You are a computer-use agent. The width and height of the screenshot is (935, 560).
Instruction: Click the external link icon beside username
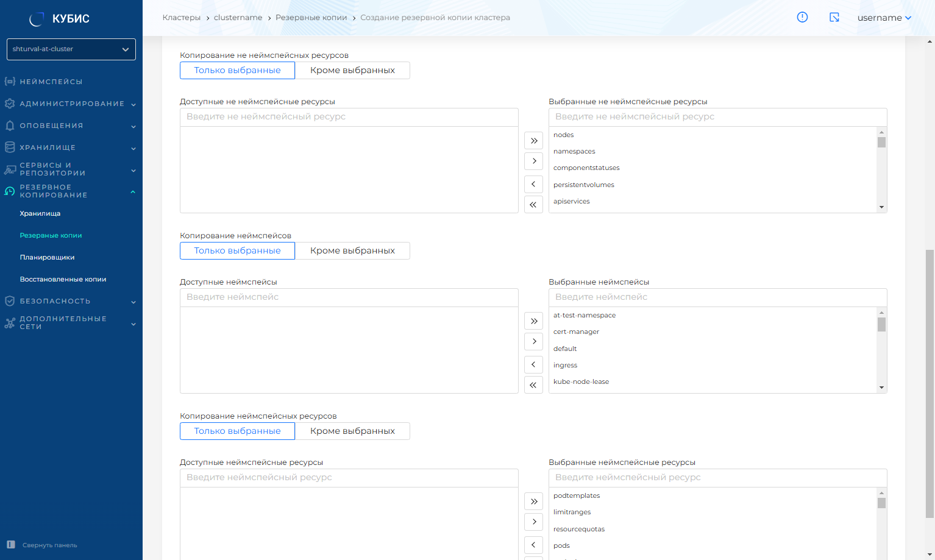(834, 17)
